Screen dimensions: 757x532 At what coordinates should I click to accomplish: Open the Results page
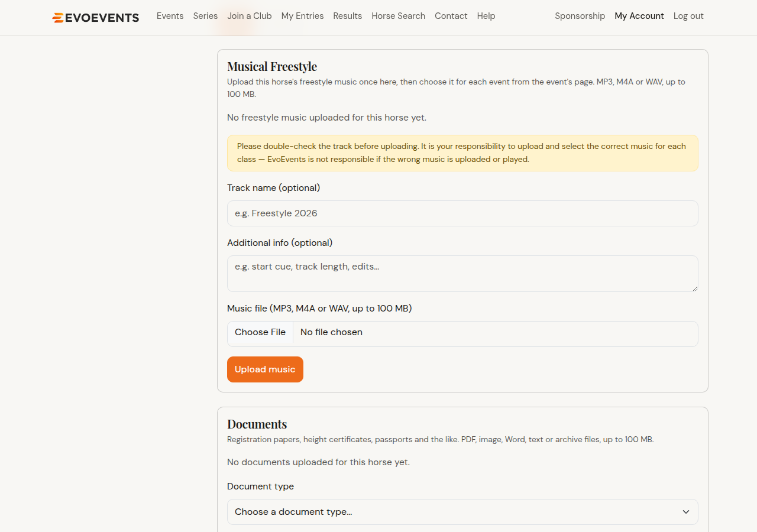347,16
